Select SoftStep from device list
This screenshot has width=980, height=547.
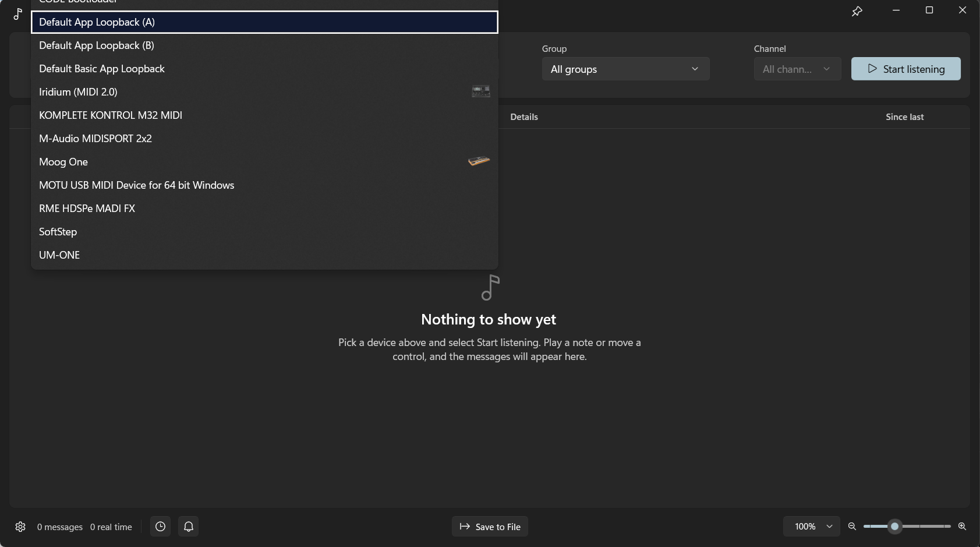(264, 232)
